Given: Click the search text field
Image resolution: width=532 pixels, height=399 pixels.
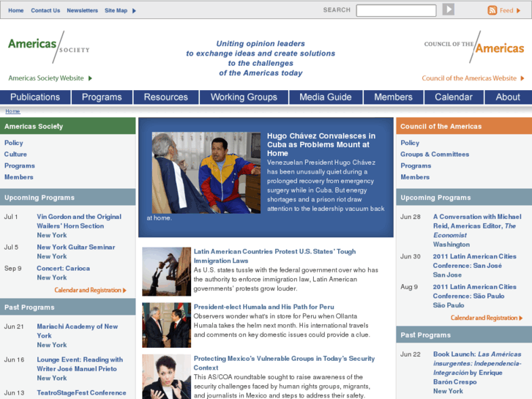Looking at the screenshot, I should [x=396, y=10].
